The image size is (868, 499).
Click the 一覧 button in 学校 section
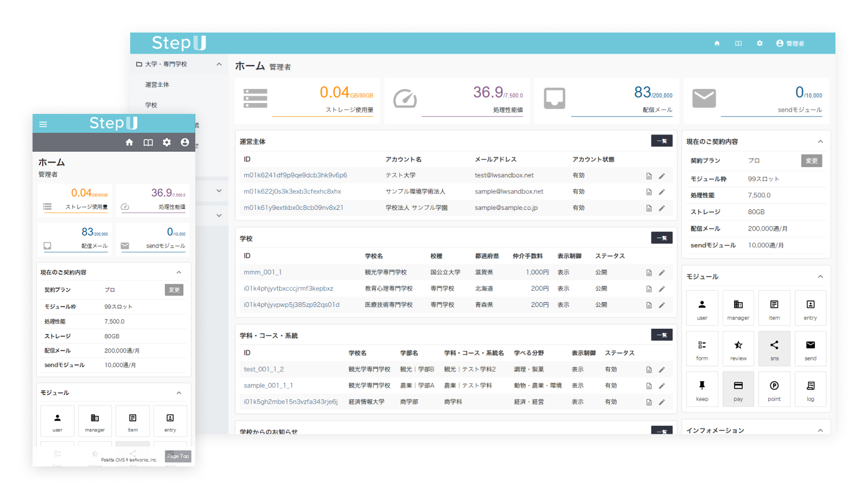pos(661,238)
